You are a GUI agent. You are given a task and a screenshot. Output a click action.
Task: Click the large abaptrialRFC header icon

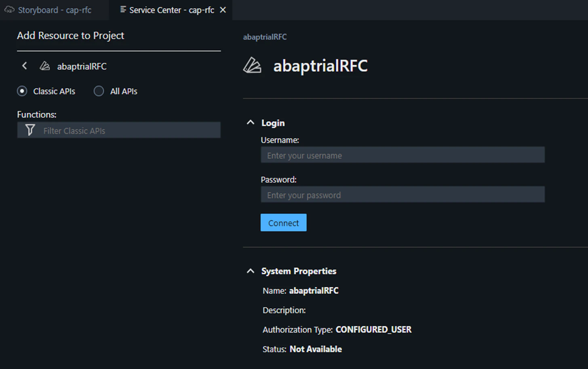coord(252,65)
